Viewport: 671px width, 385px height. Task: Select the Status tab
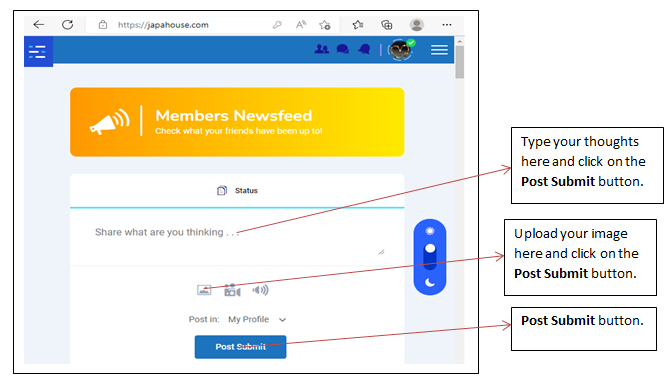pos(237,190)
